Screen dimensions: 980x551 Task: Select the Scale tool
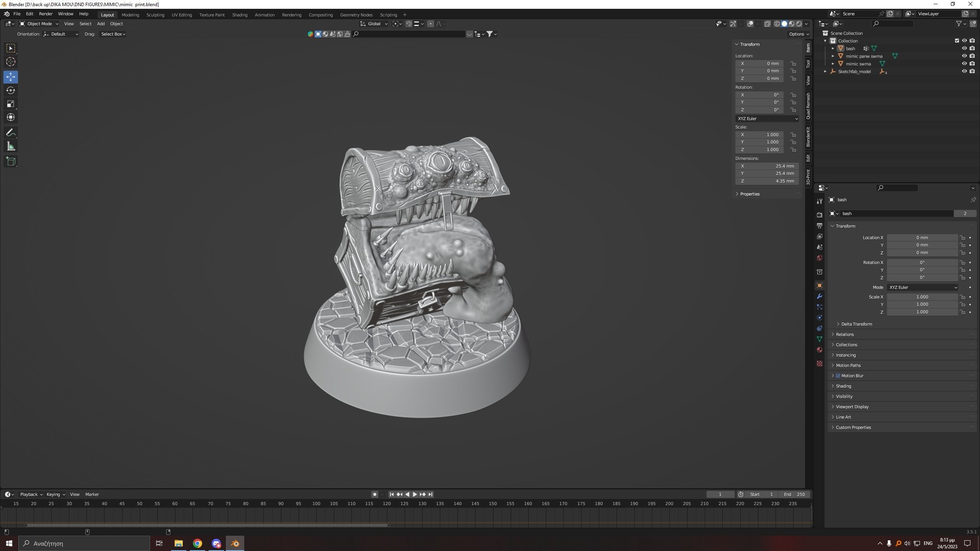[x=11, y=104]
